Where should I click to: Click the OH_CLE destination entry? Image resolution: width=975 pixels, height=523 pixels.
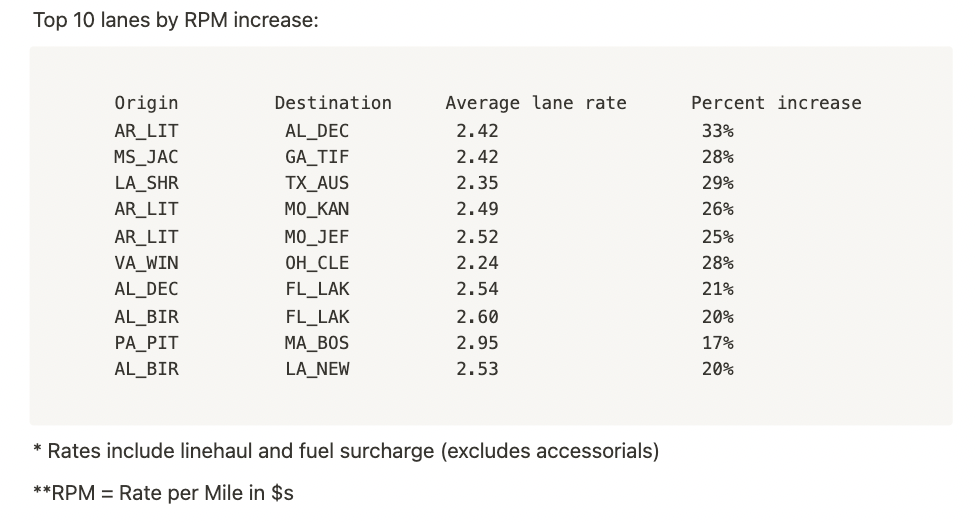coord(317,263)
